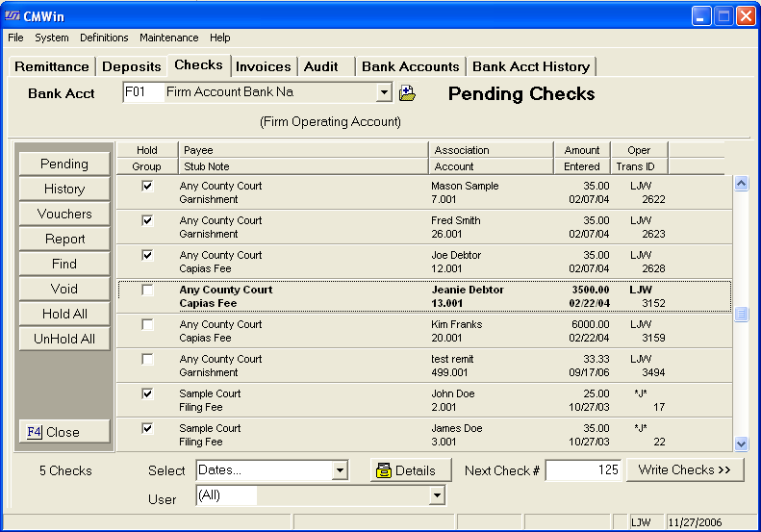Enable hold for Jeanie Debtor check
This screenshot has width=761, height=532.
point(147,291)
